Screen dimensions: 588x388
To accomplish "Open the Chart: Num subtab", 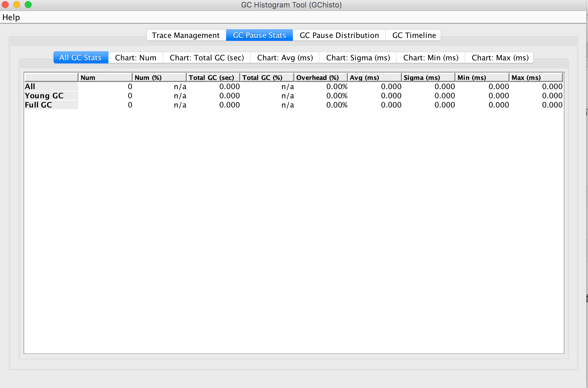I will coord(135,58).
